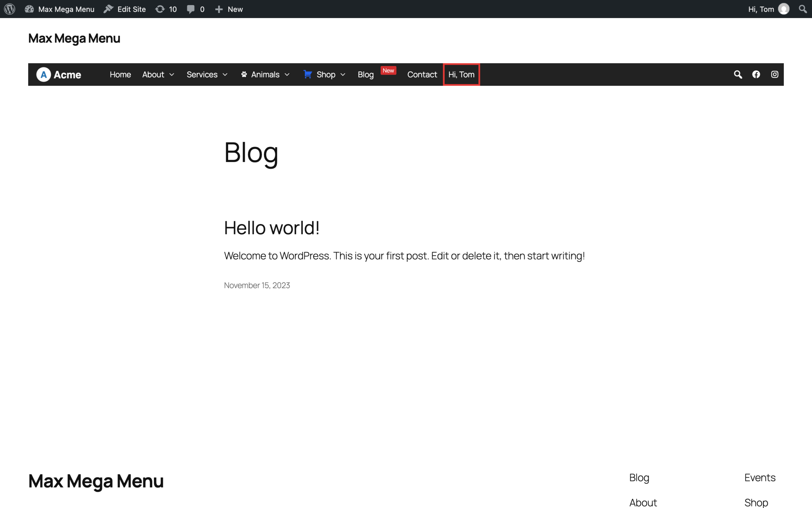Click the admin bar search magnifier icon
The width and height of the screenshot is (812, 508).
(x=803, y=9)
